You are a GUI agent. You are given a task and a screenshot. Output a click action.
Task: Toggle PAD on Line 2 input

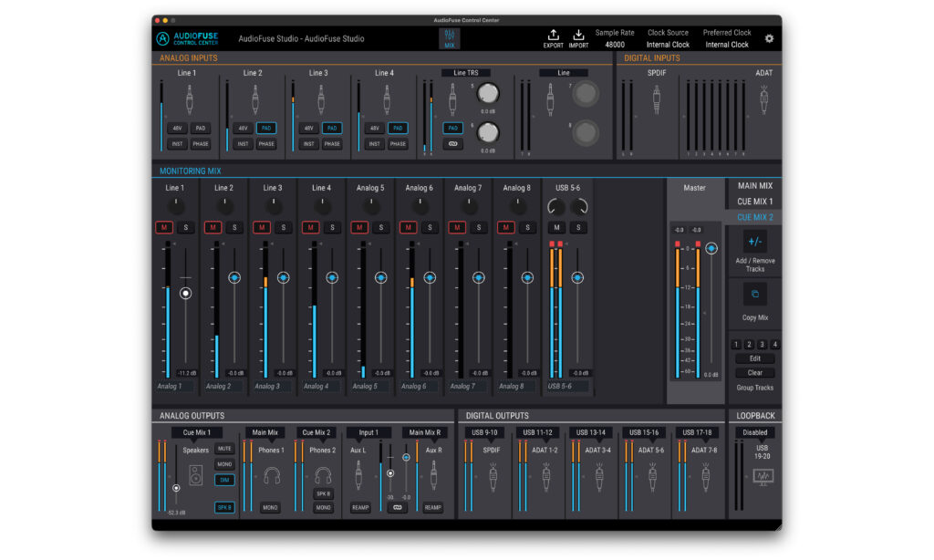pyautogui.click(x=266, y=128)
